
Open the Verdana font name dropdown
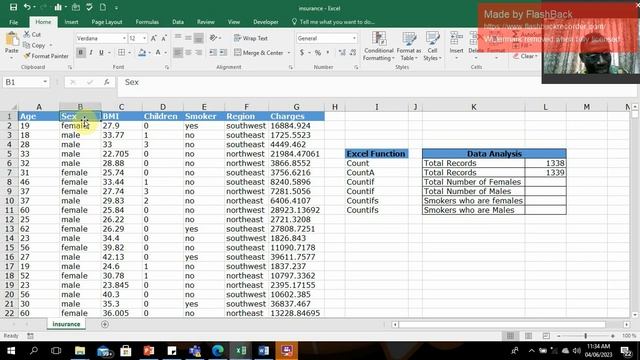pyautogui.click(x=124, y=38)
